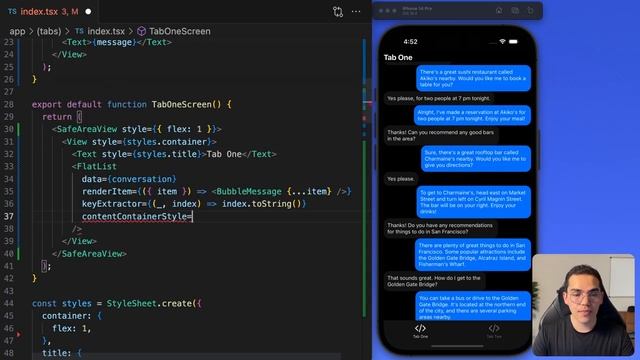The height and width of the screenshot is (360, 640).
Task: Tap the sushi restaurant message bubble
Action: (x=473, y=78)
